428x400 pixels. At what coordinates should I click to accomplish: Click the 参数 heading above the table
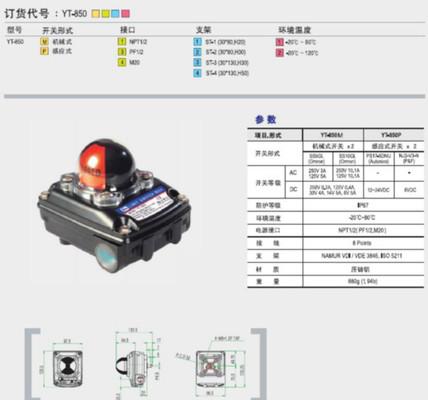(x=266, y=119)
